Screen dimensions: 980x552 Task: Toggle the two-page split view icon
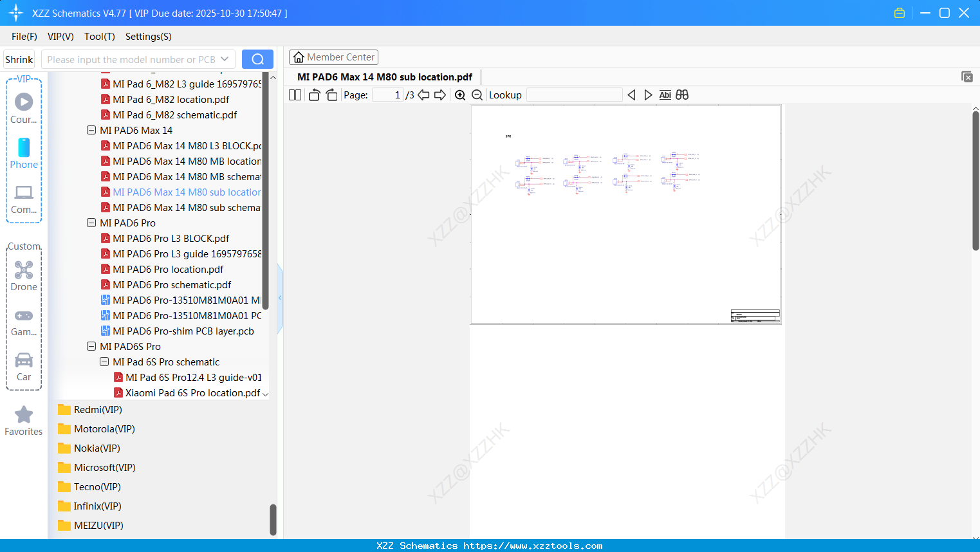[295, 95]
